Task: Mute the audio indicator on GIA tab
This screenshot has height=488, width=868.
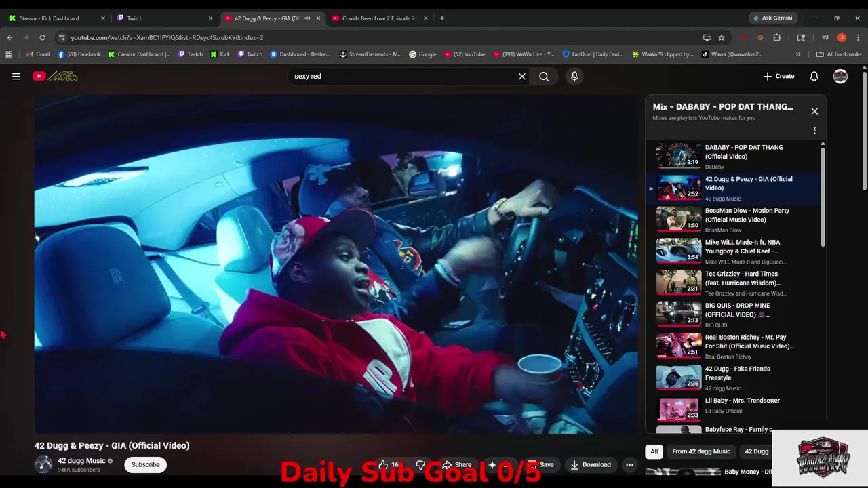Action: pos(307,18)
